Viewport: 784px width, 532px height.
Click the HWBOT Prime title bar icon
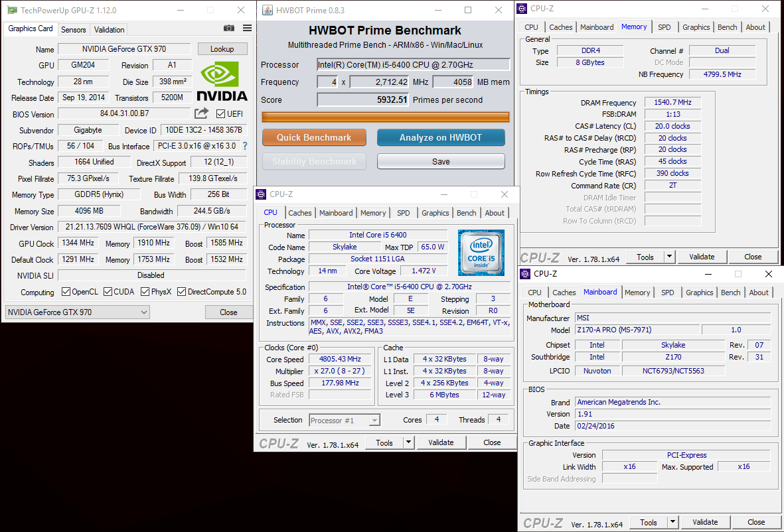(x=268, y=10)
